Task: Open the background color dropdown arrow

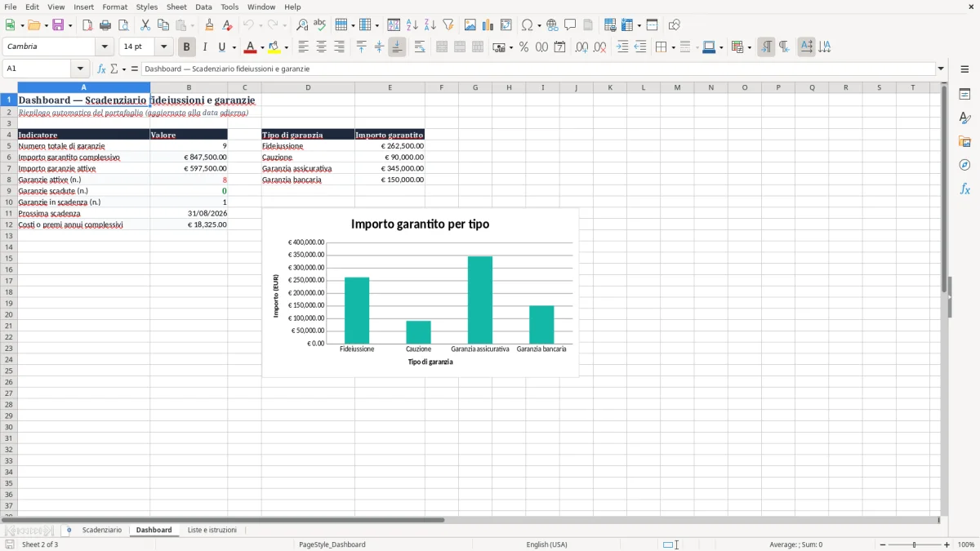Action: [287, 47]
